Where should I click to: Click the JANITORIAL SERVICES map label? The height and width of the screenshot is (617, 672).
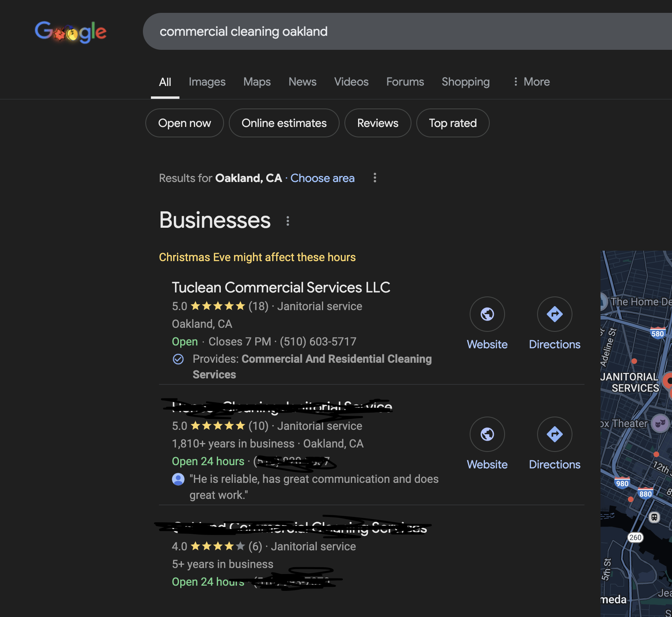click(x=630, y=382)
